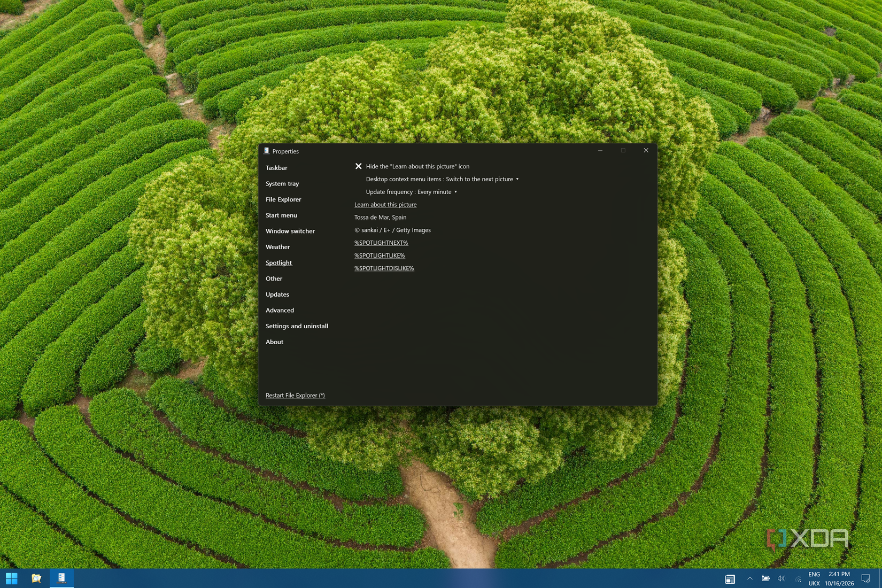Open the Windows Start button
The height and width of the screenshot is (588, 882).
12,578
